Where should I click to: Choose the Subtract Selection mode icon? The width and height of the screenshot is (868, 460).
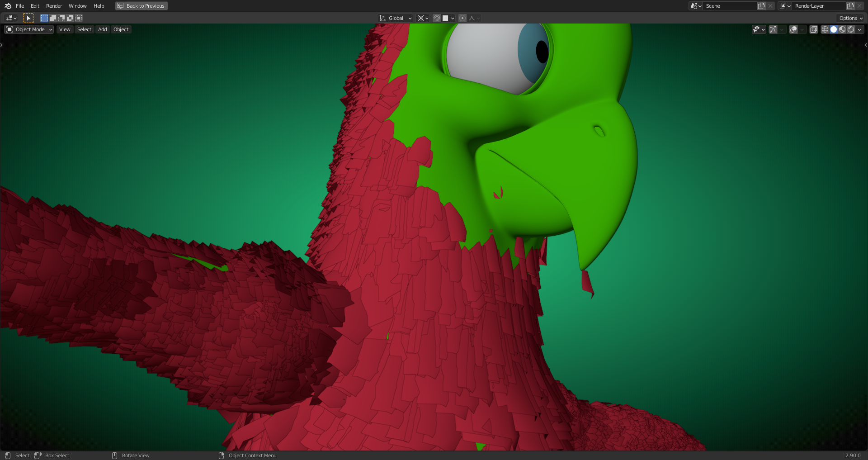point(61,18)
